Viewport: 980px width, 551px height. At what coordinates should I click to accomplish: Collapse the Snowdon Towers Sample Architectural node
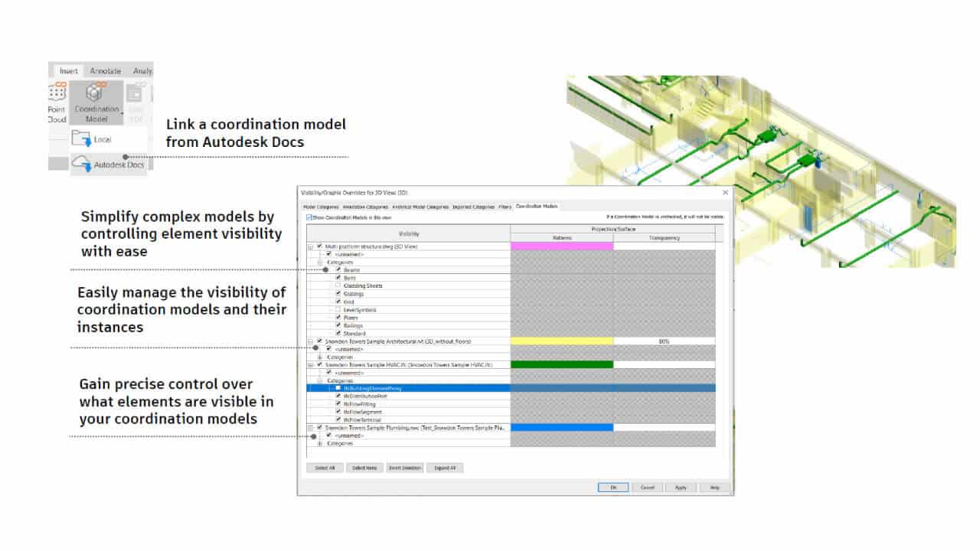click(310, 341)
